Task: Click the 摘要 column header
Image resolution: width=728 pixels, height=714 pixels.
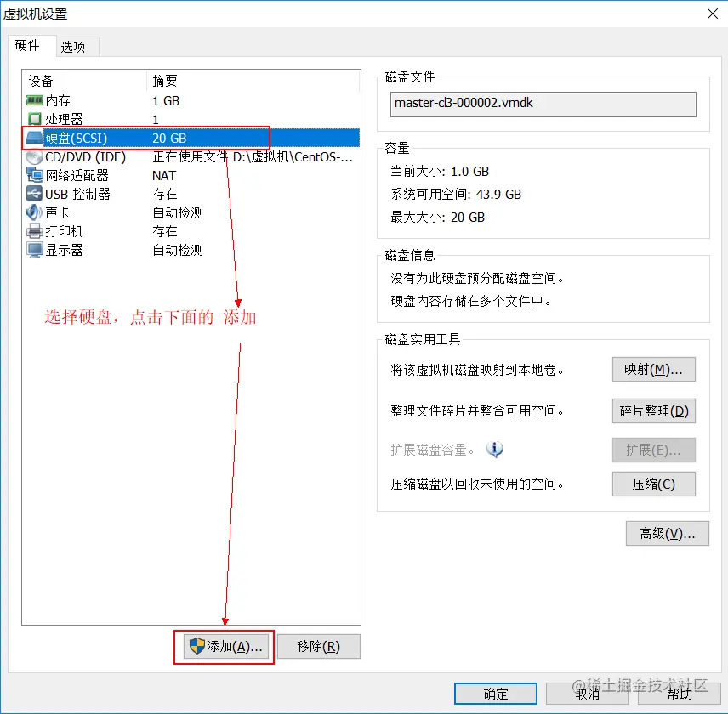Action: point(165,81)
